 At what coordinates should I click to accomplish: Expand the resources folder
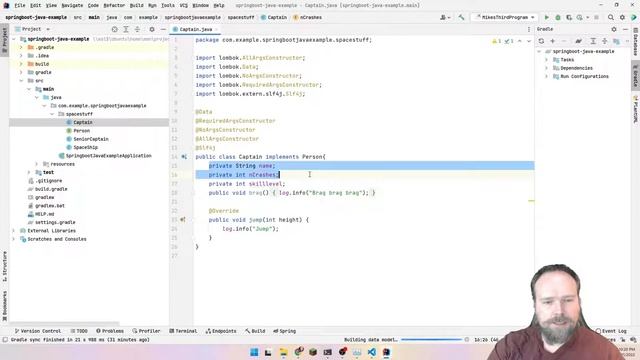click(37, 164)
